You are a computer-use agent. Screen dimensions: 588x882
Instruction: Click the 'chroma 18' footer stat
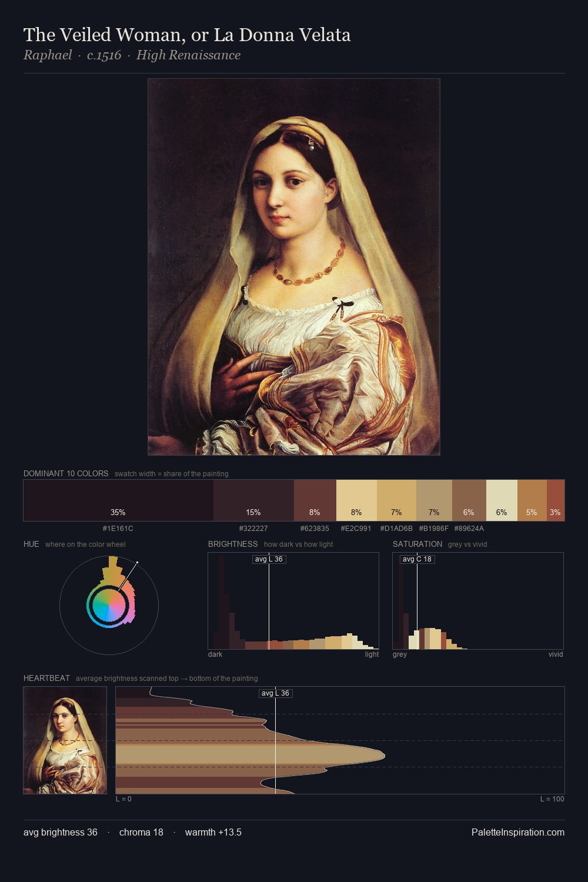[141, 832]
